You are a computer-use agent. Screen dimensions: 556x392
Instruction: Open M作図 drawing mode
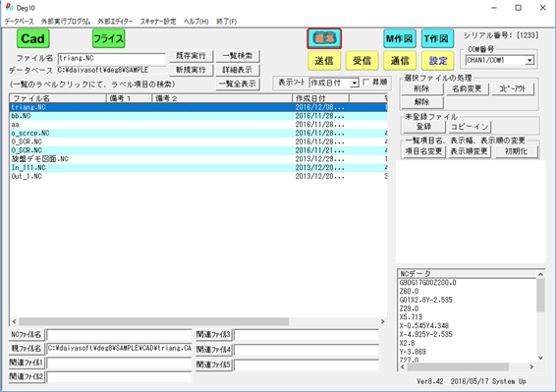coord(400,38)
